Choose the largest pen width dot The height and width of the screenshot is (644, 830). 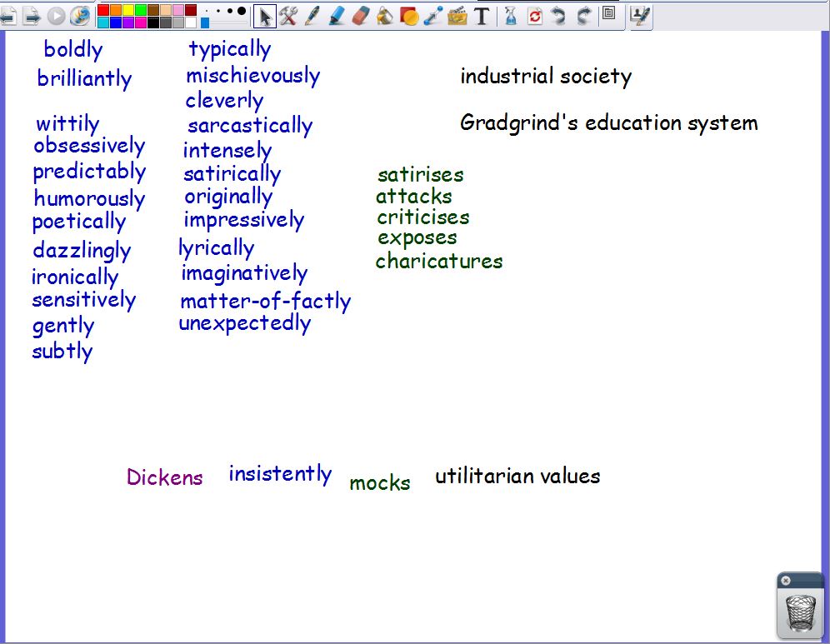(x=242, y=11)
